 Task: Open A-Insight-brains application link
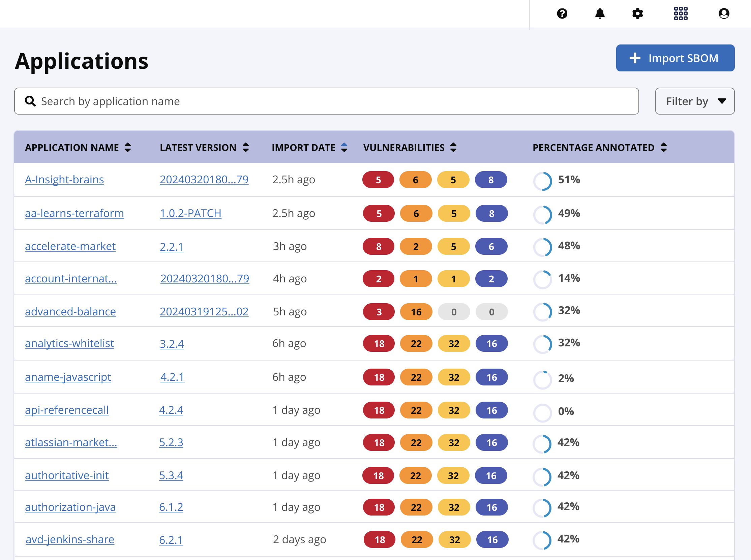[64, 179]
